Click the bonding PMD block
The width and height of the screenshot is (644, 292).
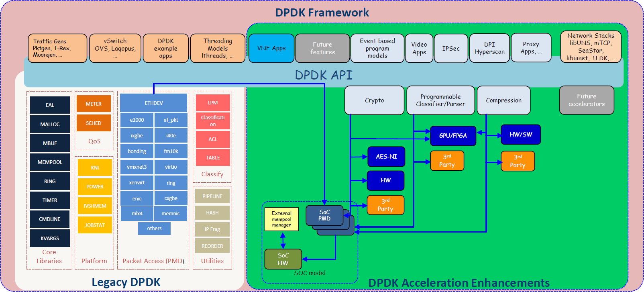(137, 151)
